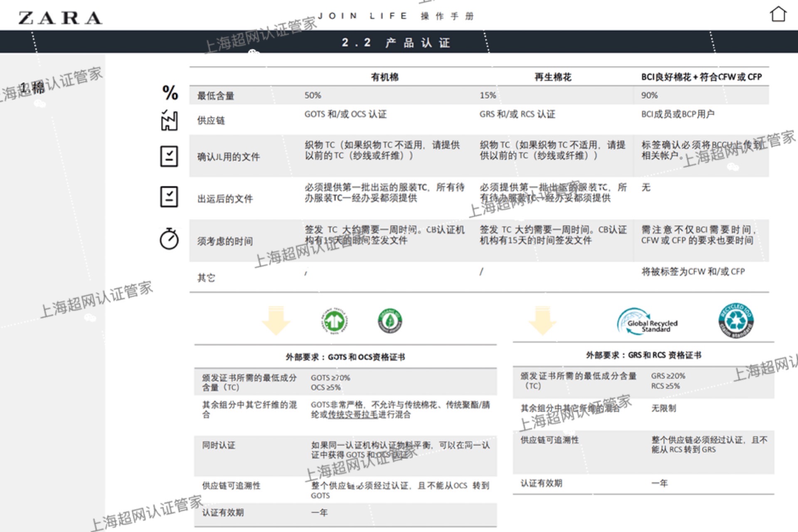Click 认证有效期 in GRS table
The height and width of the screenshot is (532, 798).
coord(542,483)
